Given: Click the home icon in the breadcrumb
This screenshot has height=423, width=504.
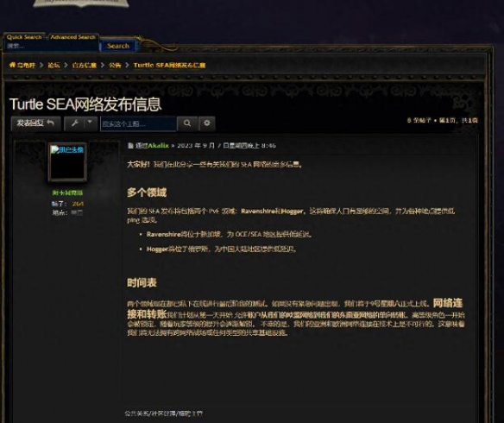Looking at the screenshot, I should [x=12, y=65].
